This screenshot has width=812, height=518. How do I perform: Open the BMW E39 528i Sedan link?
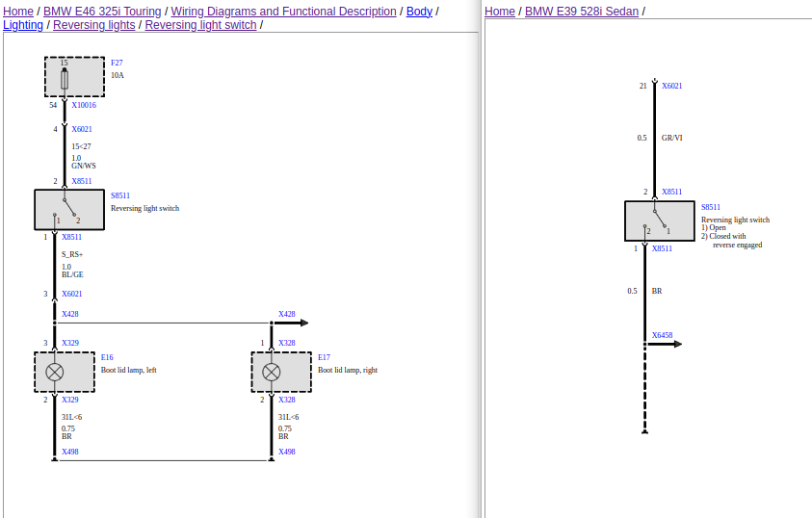(582, 12)
